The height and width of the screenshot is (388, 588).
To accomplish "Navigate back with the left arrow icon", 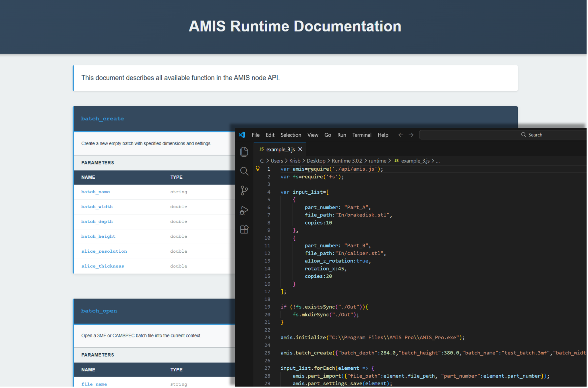I will [401, 135].
